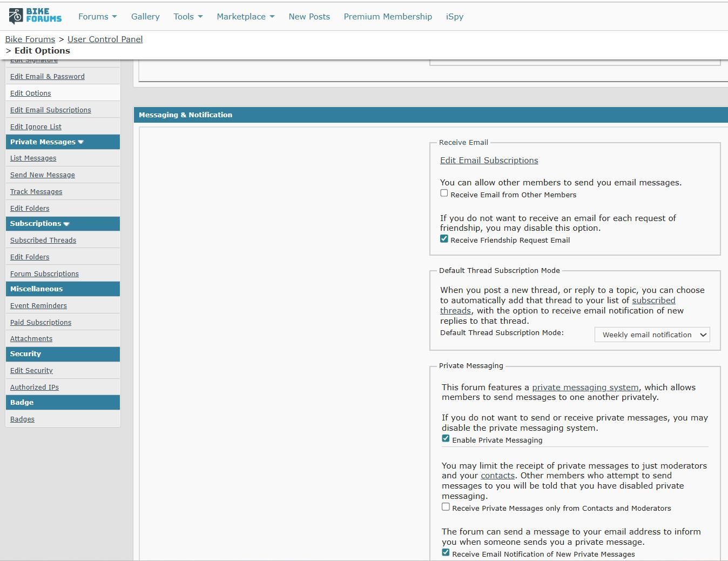Disable the Enable Private Messaging checkbox
The width and height of the screenshot is (728, 561).
(446, 439)
